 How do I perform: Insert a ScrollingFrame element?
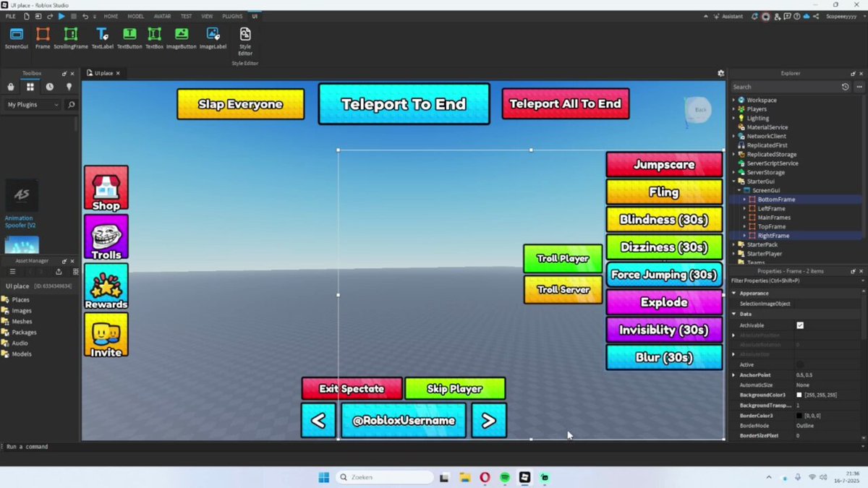[x=70, y=38]
